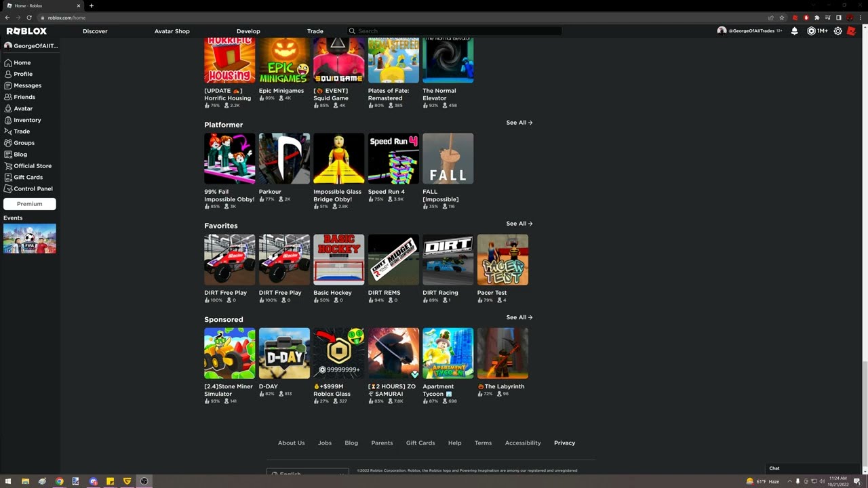
Task: Open the Apartment Tycoon game thumbnail
Action: (x=448, y=353)
